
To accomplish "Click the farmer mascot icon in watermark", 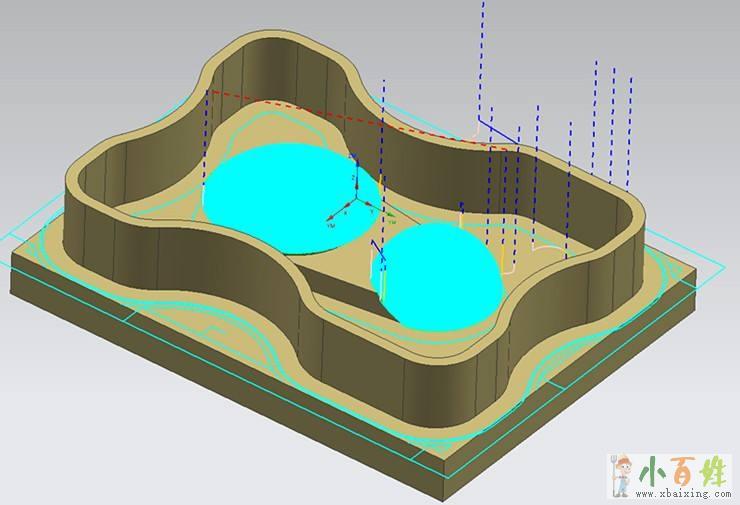I will [x=622, y=476].
